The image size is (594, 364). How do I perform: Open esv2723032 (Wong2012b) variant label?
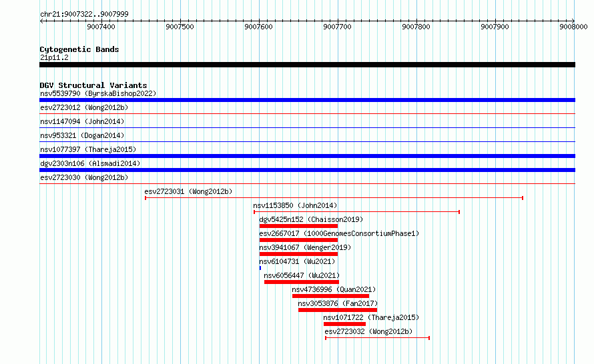click(368, 331)
